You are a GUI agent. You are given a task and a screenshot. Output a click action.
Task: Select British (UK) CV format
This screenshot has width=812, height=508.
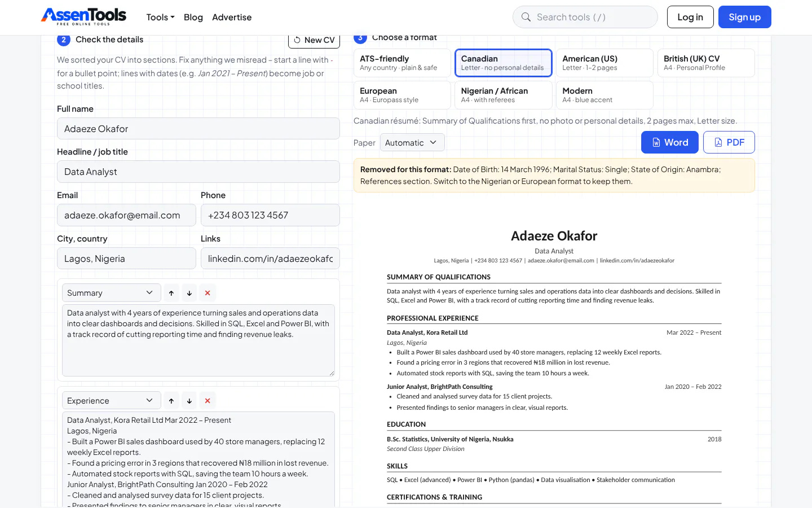click(x=706, y=63)
